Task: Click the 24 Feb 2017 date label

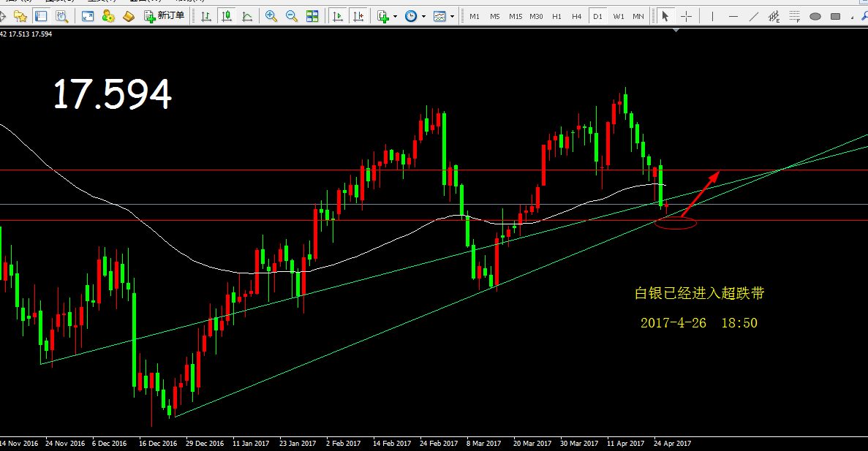Action: [x=439, y=443]
